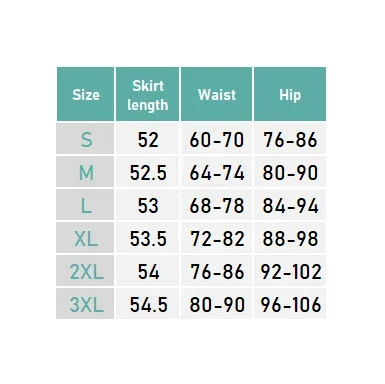Click waist range 60-70 cell
This screenshot has width=385, height=384.
pos(216,139)
